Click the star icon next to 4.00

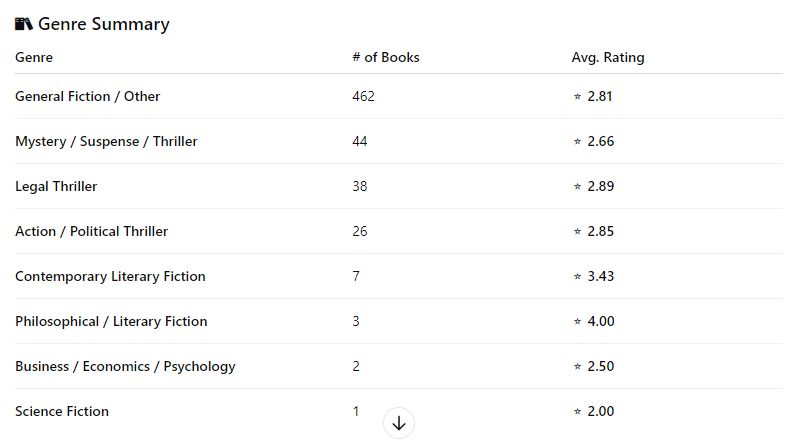(577, 322)
